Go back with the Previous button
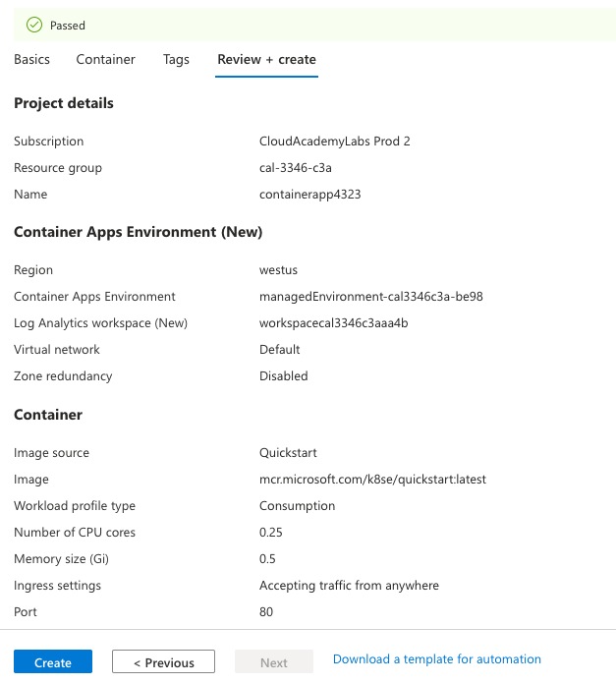 coord(163,662)
